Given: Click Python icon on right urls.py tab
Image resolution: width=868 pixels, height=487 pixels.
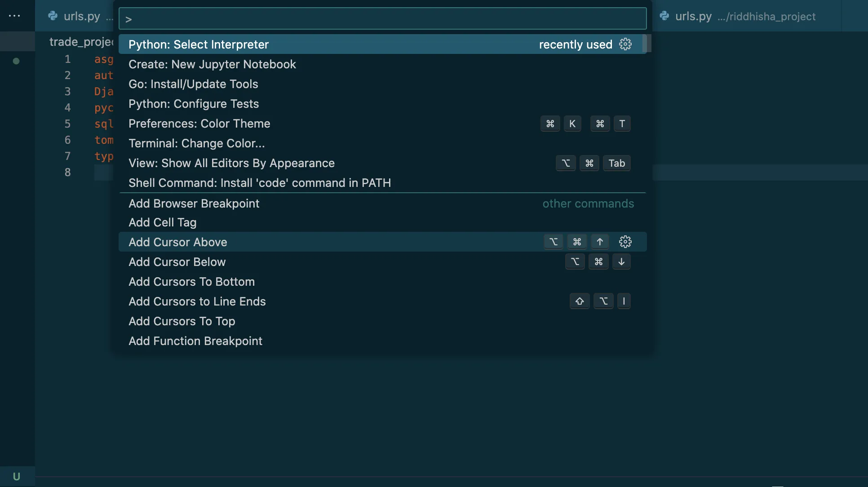Looking at the screenshot, I should [664, 16].
